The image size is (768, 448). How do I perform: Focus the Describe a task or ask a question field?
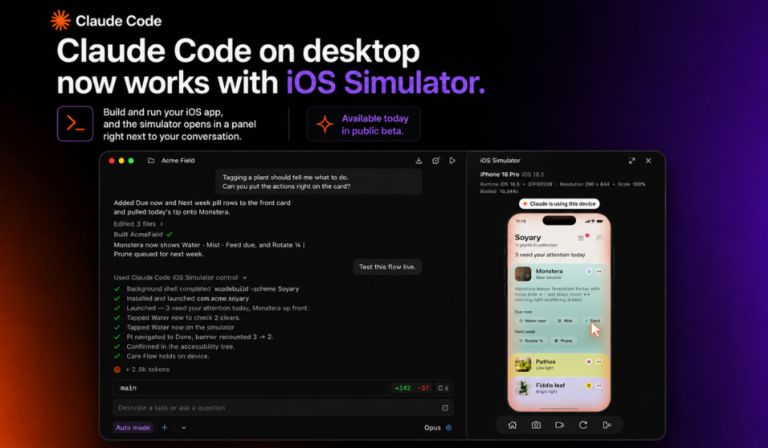pyautogui.click(x=283, y=408)
